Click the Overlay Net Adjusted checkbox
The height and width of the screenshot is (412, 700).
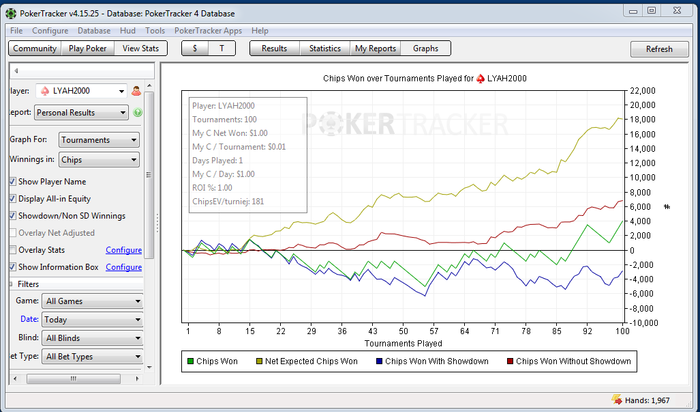click(13, 233)
